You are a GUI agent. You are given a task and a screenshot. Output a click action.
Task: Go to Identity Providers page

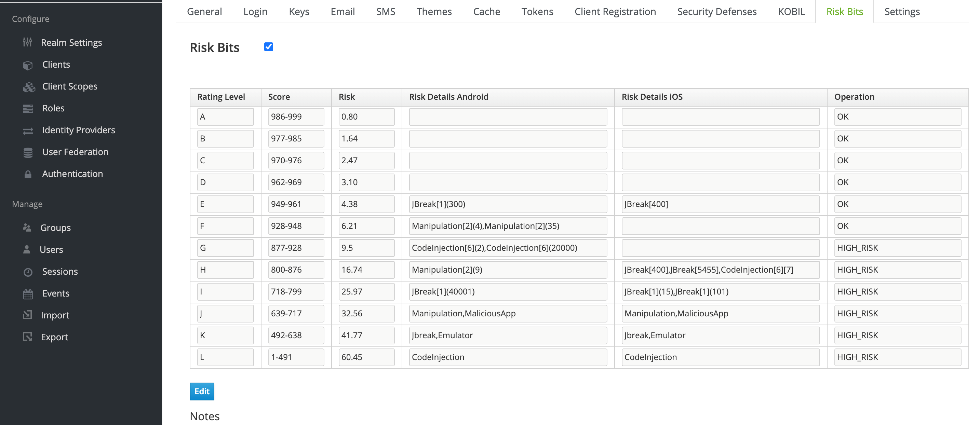(x=78, y=130)
